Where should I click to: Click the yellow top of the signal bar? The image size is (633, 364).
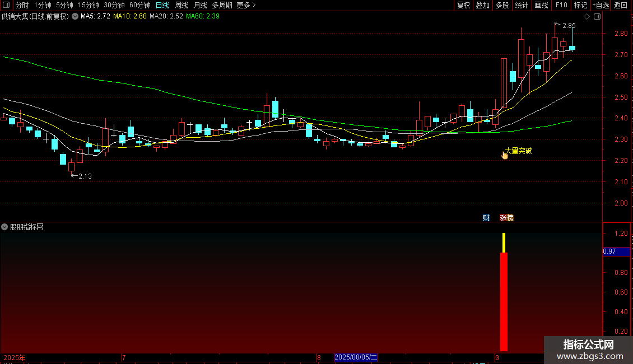click(504, 242)
